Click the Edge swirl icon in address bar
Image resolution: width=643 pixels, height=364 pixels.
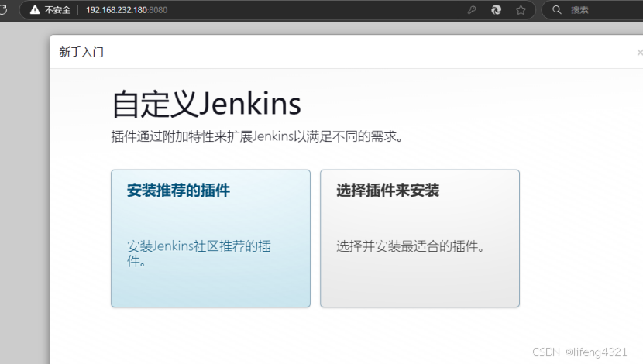click(496, 10)
